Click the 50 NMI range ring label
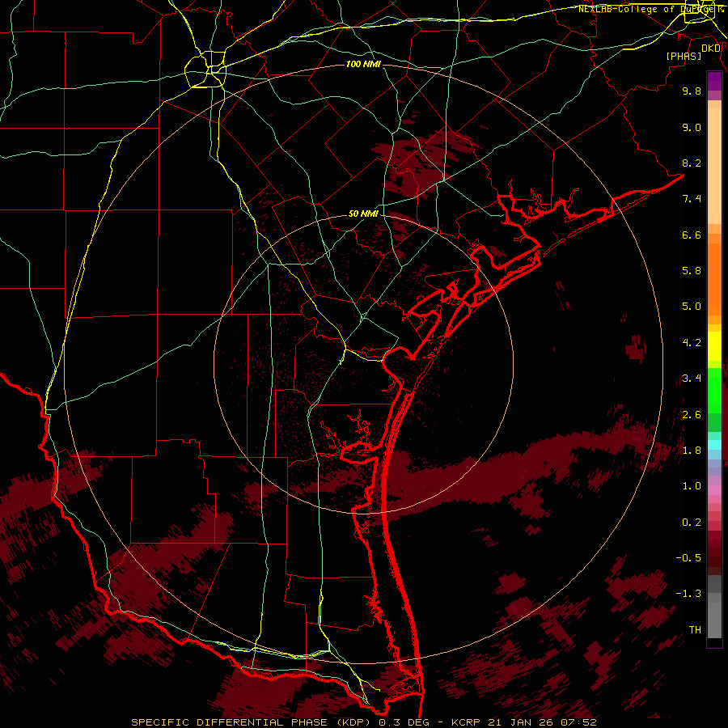This screenshot has width=728, height=728. point(363,214)
